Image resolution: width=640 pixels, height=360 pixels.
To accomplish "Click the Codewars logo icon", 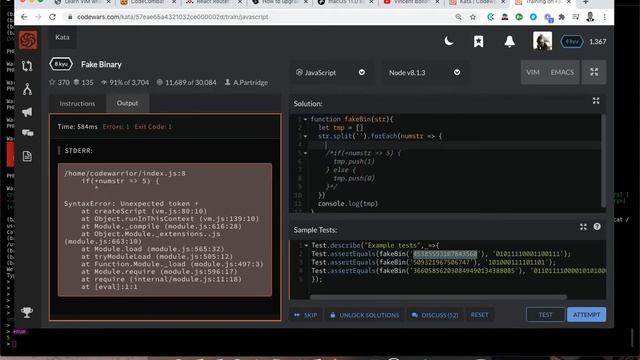I will click(28, 40).
